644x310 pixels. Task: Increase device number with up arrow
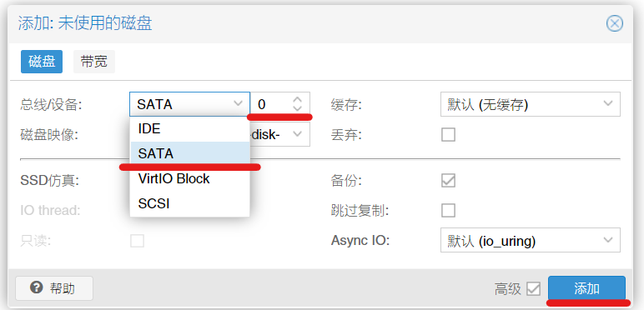point(297,100)
